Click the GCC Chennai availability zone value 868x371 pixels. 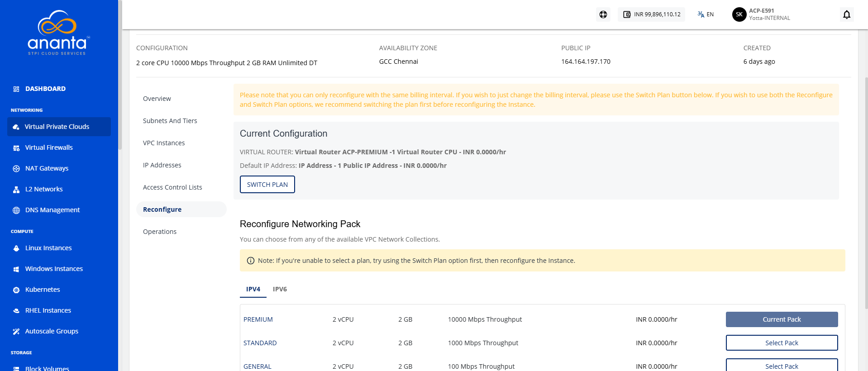point(399,62)
